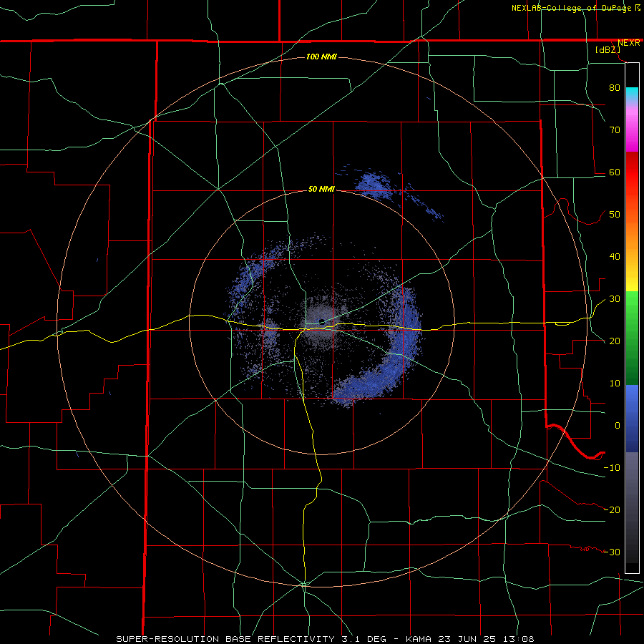Click the 40 value on dBZ scale
The image size is (644, 644).
tap(615, 257)
